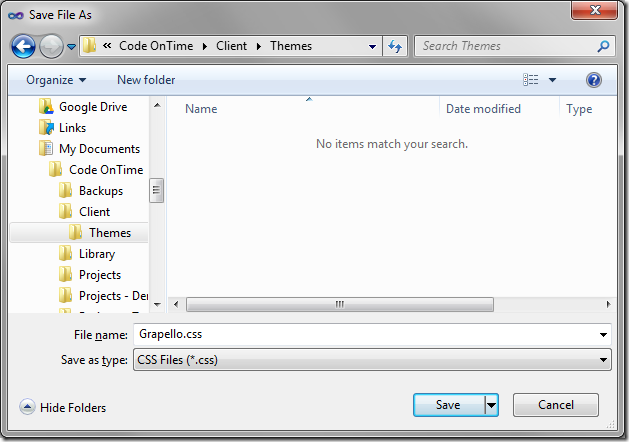Select Client in the address breadcrumb
Screen dimensions: 629x442
[231, 46]
